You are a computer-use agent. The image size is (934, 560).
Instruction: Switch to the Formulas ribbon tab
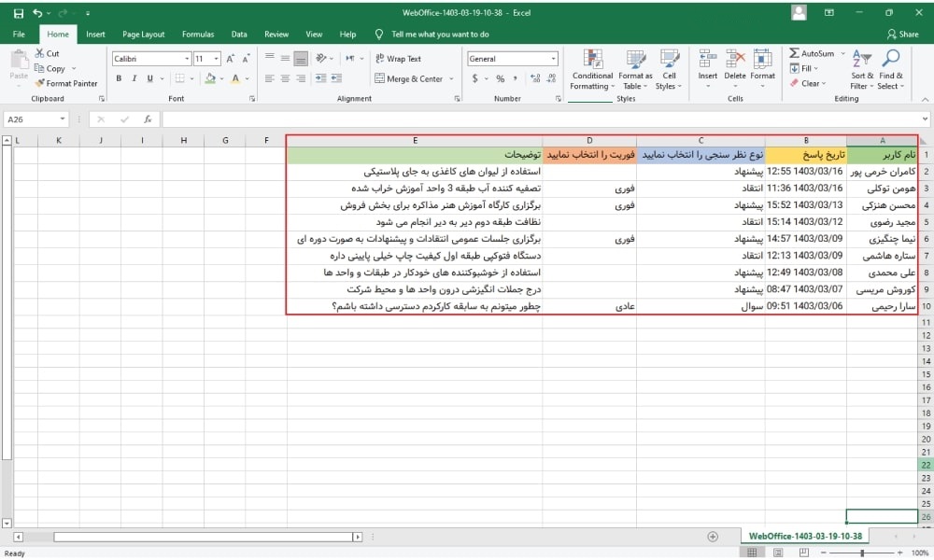click(x=197, y=33)
